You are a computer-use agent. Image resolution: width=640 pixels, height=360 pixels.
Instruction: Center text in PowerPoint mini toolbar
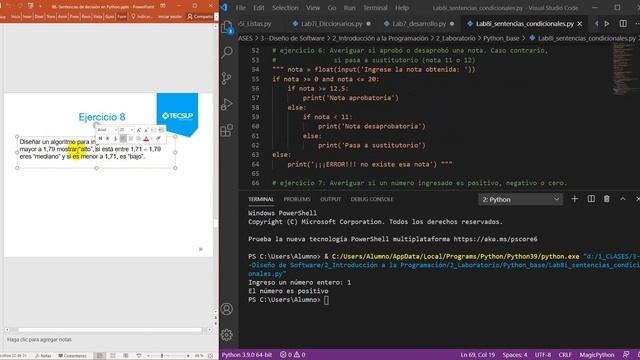point(131,139)
